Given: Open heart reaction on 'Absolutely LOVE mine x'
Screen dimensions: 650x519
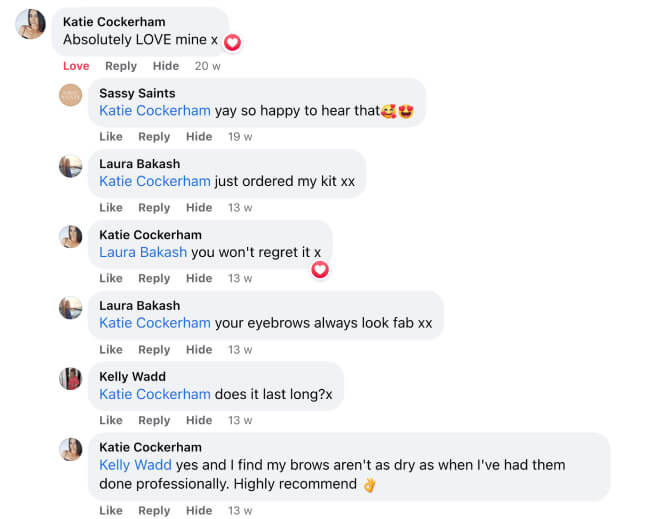Looking at the screenshot, I should point(232,42).
